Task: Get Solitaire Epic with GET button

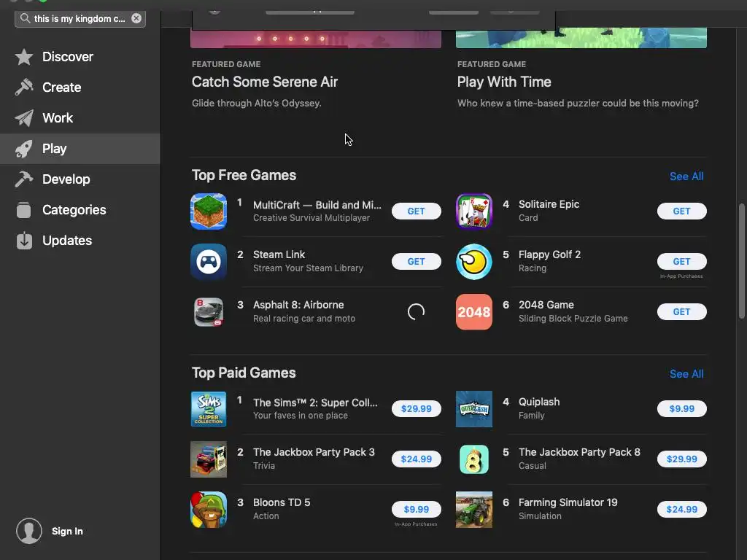Action: tap(682, 211)
